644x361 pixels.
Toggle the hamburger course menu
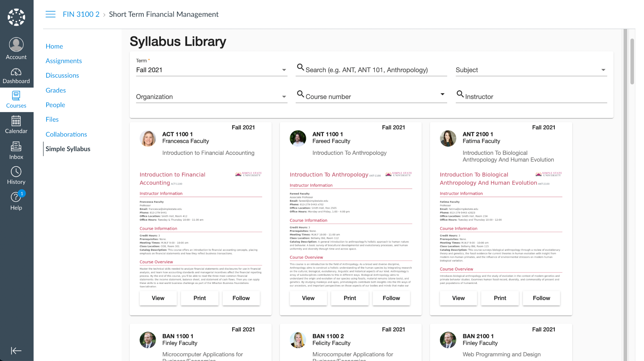point(50,14)
